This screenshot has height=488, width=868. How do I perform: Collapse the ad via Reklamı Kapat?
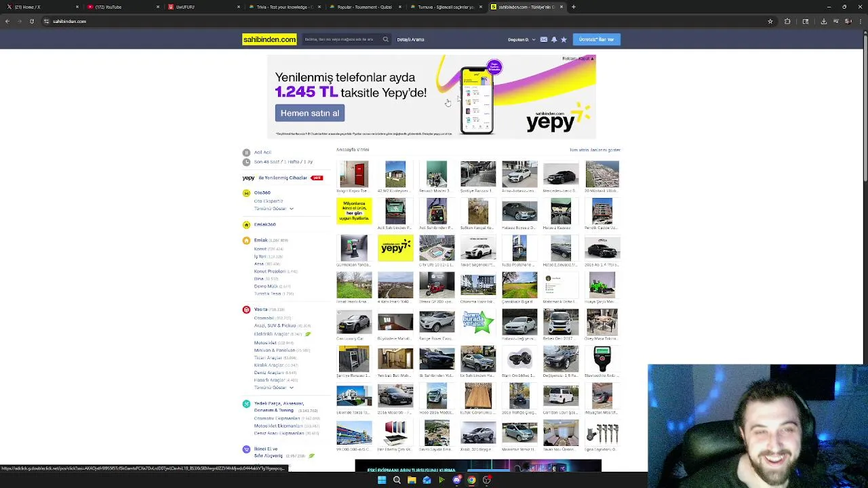(578, 59)
